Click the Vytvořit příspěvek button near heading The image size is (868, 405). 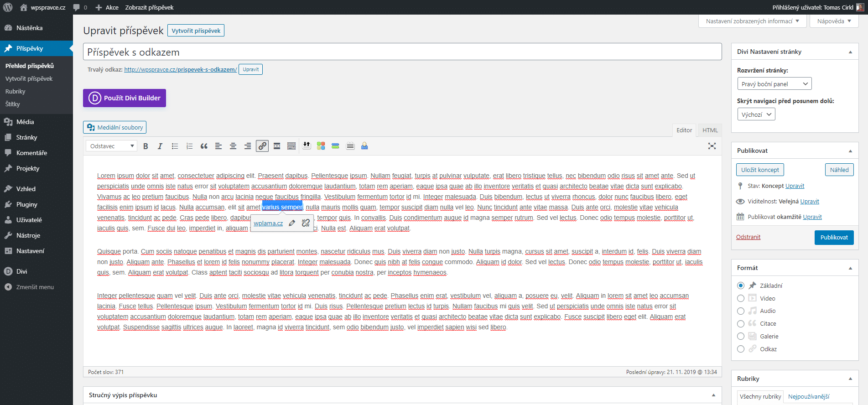click(196, 31)
